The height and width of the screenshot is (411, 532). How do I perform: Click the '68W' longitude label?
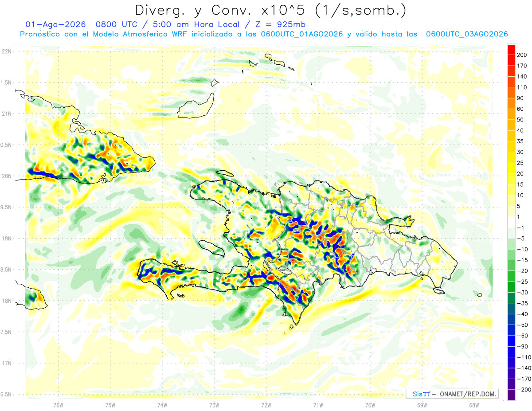(x=473, y=405)
